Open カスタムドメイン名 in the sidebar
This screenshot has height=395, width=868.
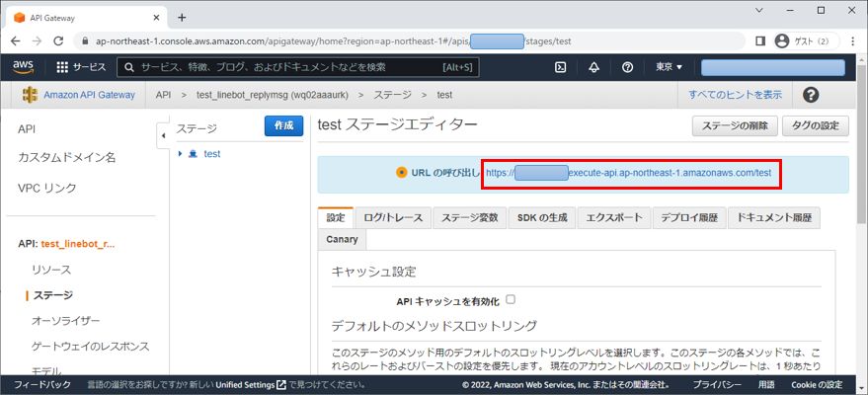click(x=67, y=158)
